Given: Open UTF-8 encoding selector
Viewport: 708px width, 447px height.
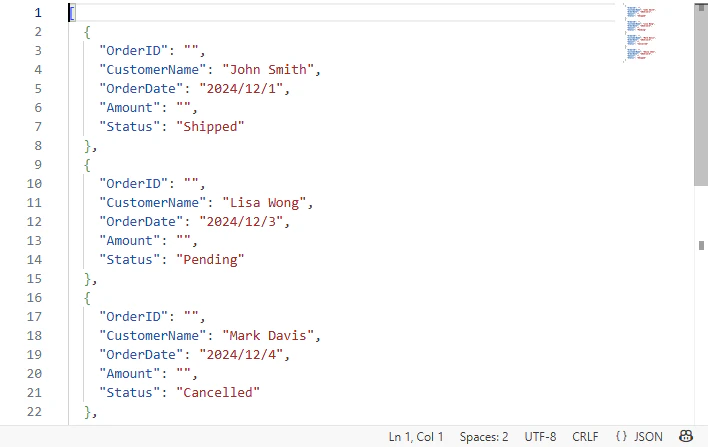Looking at the screenshot, I should [x=540, y=437].
